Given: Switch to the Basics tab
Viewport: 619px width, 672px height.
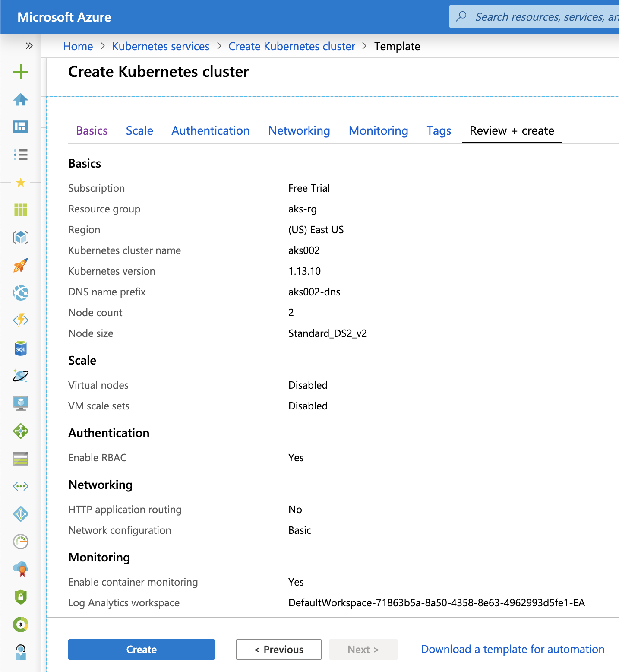Looking at the screenshot, I should (92, 131).
